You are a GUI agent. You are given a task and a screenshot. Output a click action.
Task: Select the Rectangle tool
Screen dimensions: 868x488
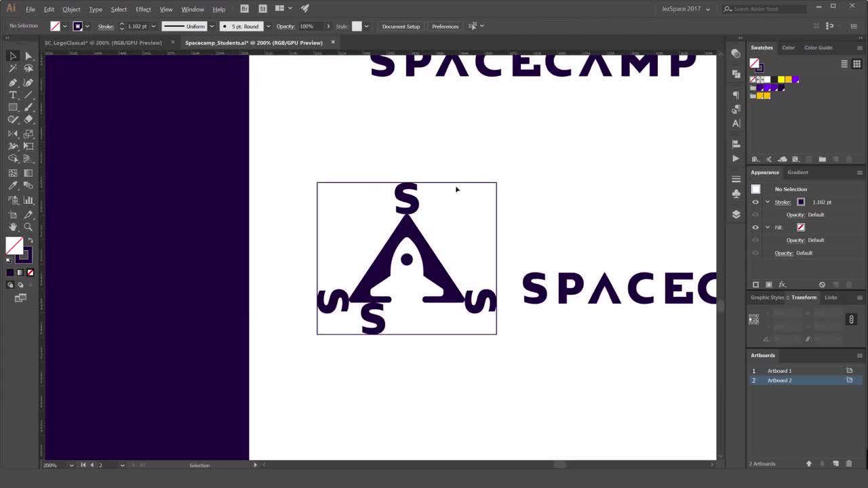coord(13,107)
